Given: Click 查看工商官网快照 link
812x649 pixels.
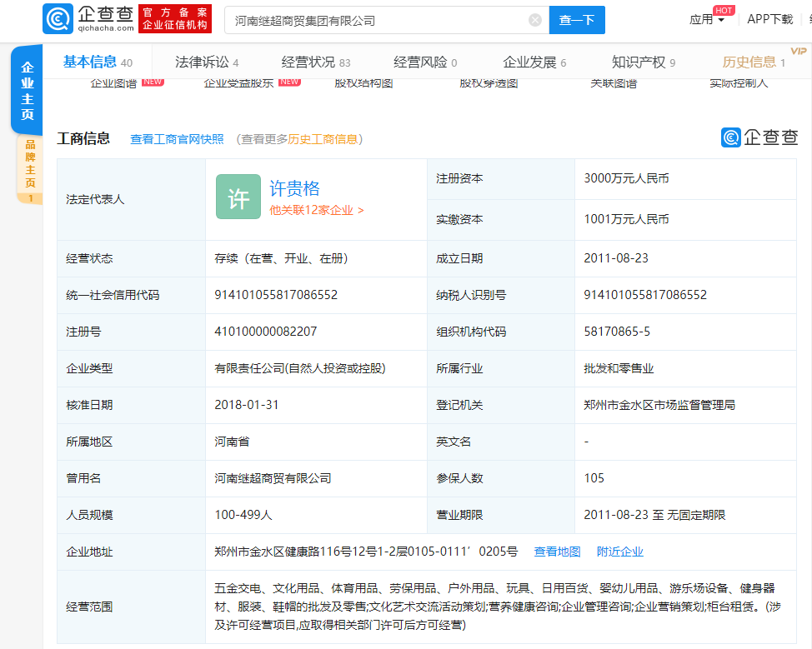Looking at the screenshot, I should (177, 139).
